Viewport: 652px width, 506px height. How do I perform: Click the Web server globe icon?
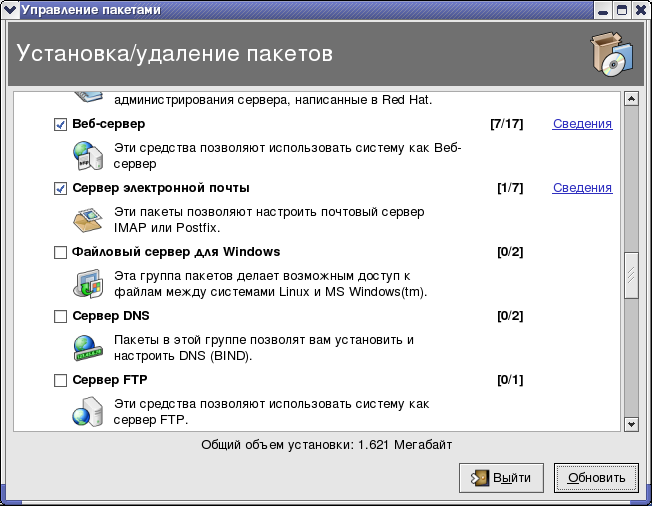click(87, 156)
